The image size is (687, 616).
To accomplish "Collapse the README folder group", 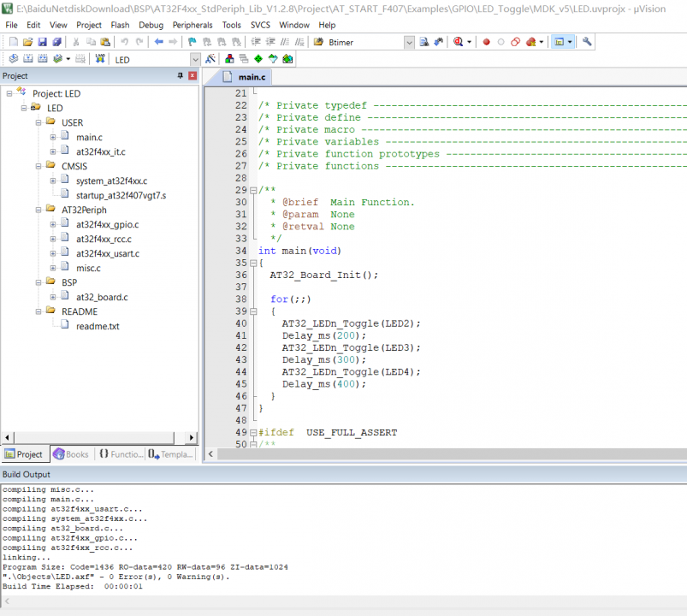I will coord(38,311).
